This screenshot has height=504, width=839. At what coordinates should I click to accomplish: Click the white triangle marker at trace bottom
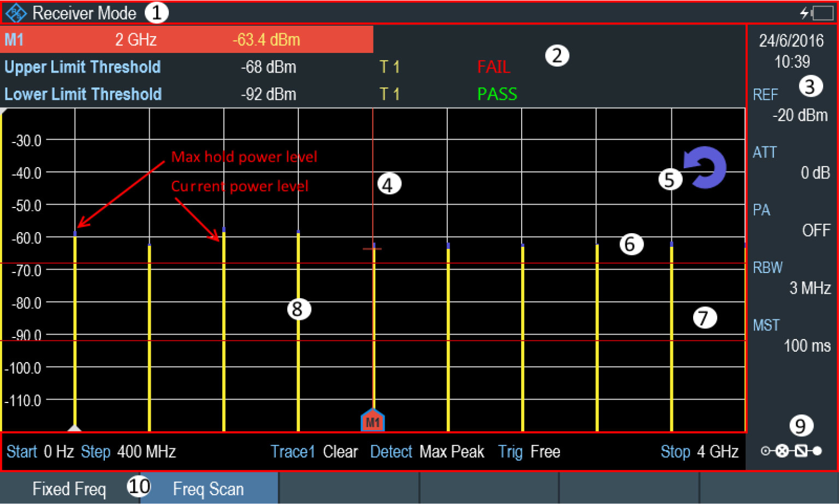(74, 429)
